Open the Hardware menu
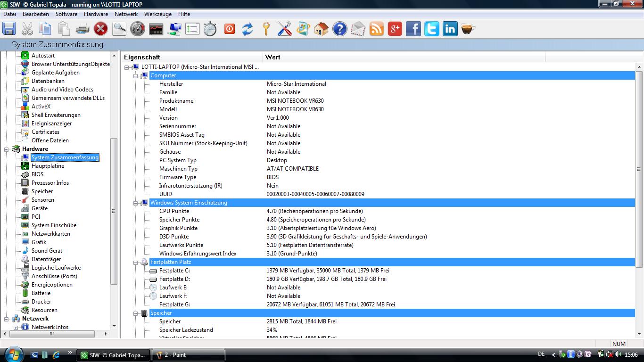This screenshot has width=644, height=362. [x=96, y=14]
